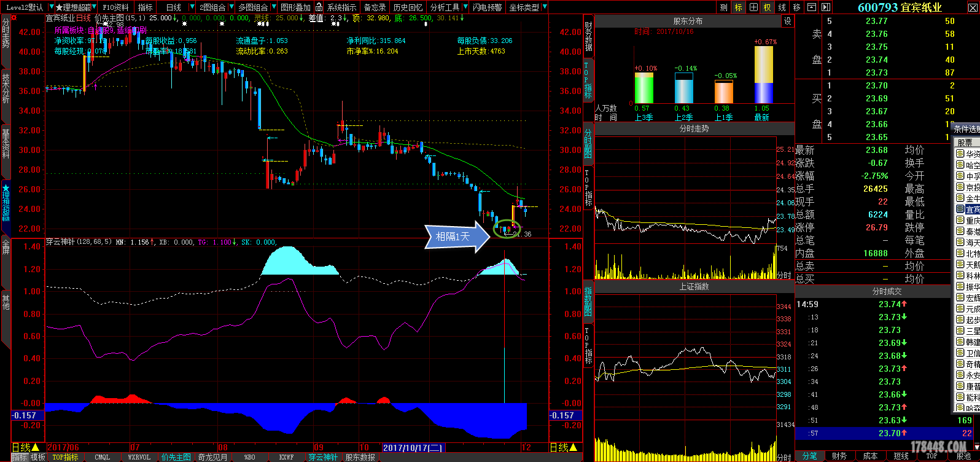
Task: Click the yellow triangle beside bottom-left 日线
Action: [x=35, y=447]
